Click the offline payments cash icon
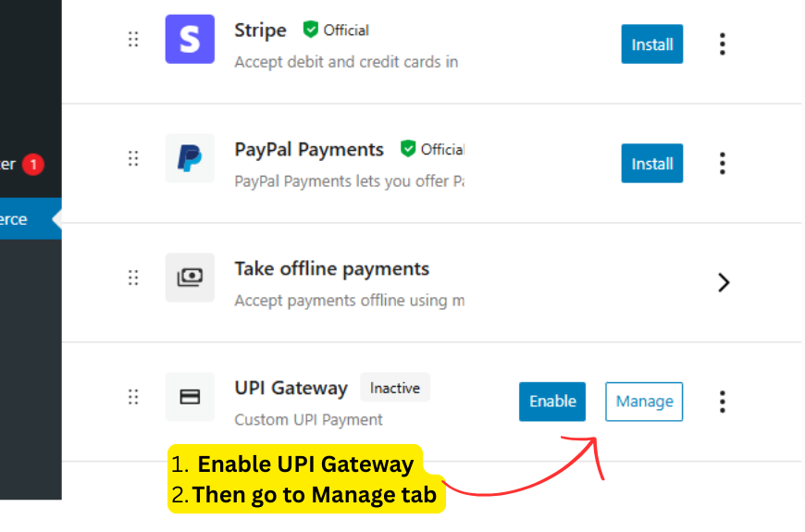Screen dimensions: 805x532 (190, 278)
